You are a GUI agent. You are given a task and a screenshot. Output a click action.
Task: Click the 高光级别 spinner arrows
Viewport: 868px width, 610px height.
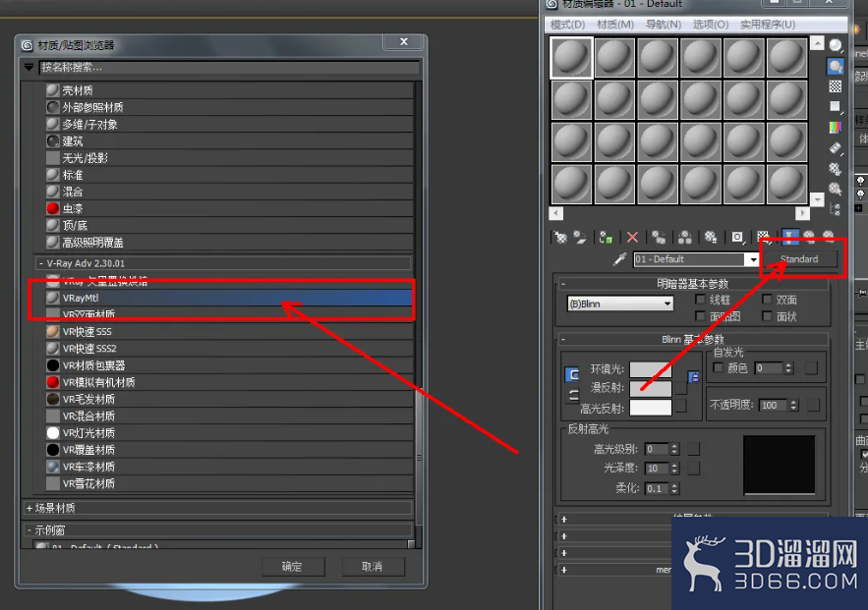pyautogui.click(x=674, y=449)
